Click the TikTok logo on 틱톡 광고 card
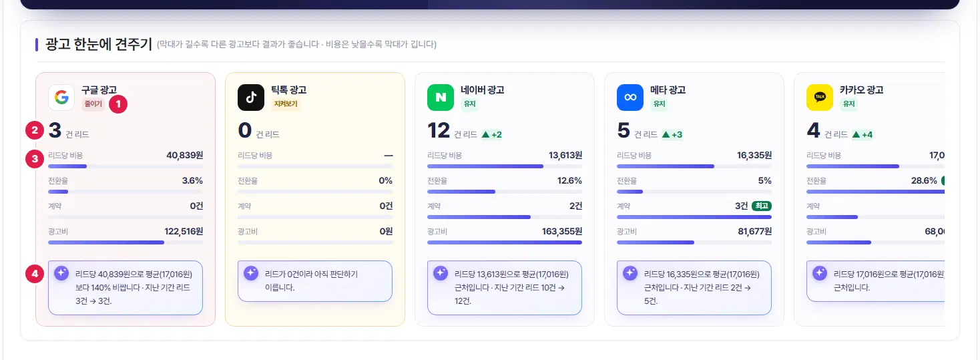This screenshot has height=360, width=980. (x=251, y=98)
